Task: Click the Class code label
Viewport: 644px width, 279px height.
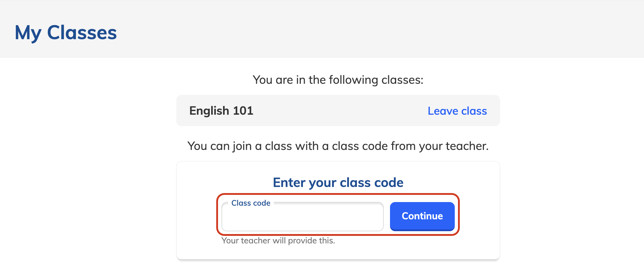Action: tap(251, 203)
